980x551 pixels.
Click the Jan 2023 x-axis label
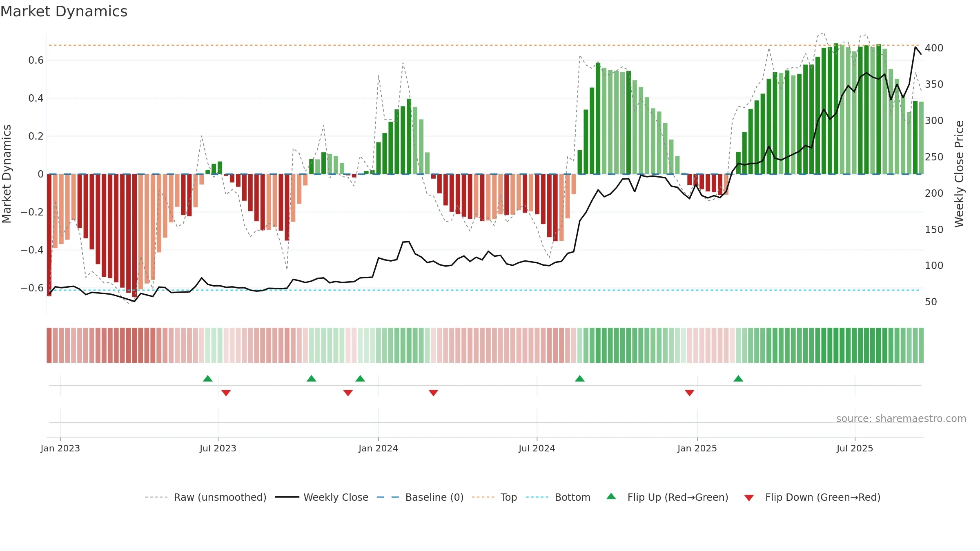tap(60, 448)
